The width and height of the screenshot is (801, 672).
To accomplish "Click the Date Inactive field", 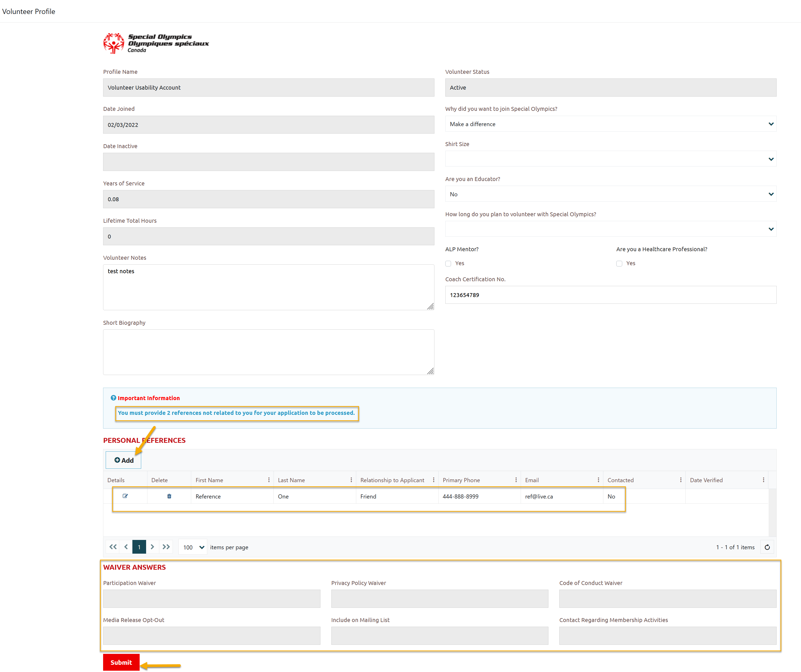I will click(269, 162).
